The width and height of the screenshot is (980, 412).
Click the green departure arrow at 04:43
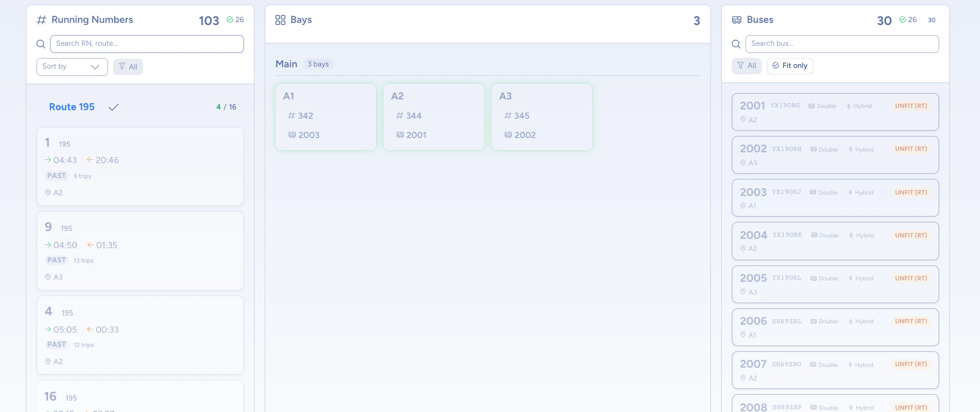(x=48, y=160)
